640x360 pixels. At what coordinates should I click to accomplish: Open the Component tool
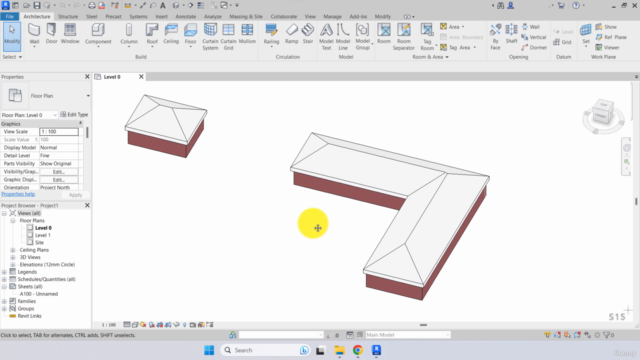pos(98,35)
